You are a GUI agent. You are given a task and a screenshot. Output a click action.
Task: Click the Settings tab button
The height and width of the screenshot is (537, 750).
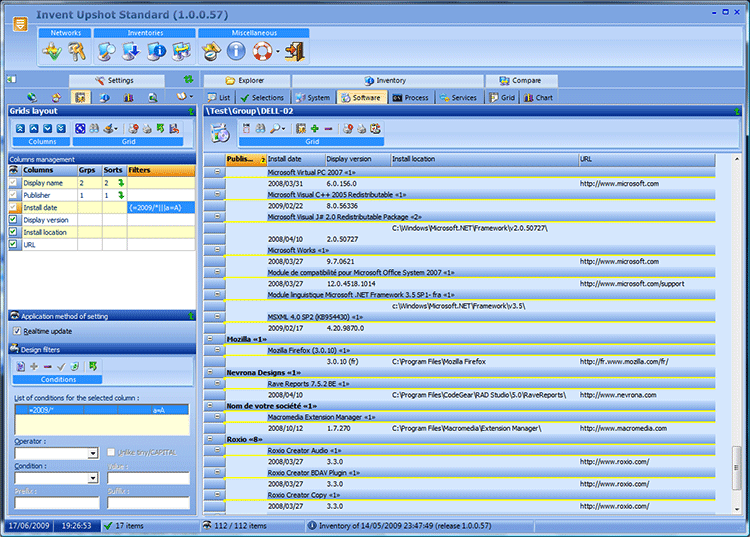pyautogui.click(x=117, y=80)
